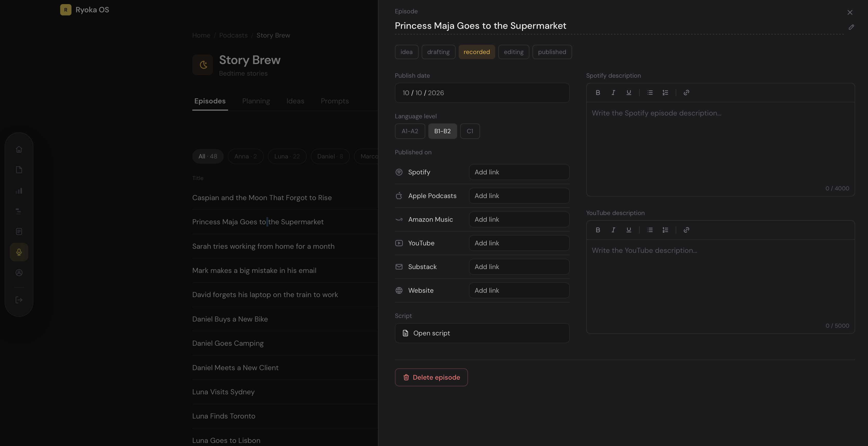Toggle italic in YouTube description toolbar
Screen dimensions: 868x446
(613, 230)
